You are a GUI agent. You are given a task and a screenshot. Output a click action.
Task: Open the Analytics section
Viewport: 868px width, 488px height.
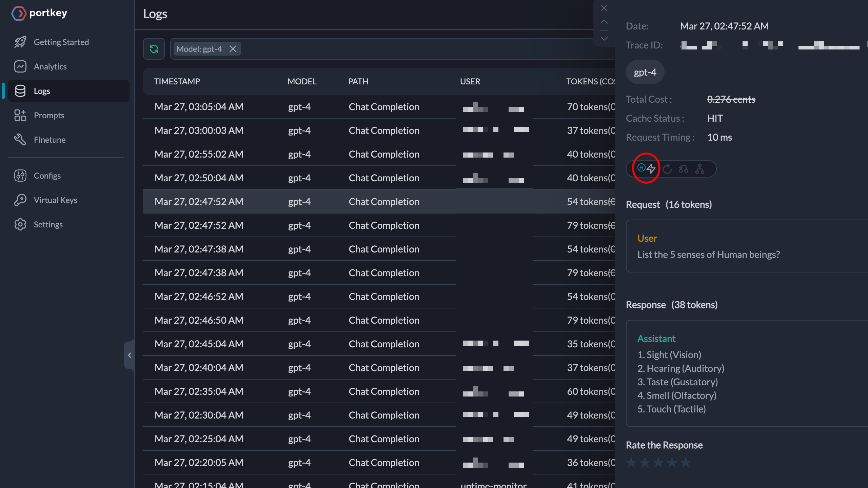[50, 66]
